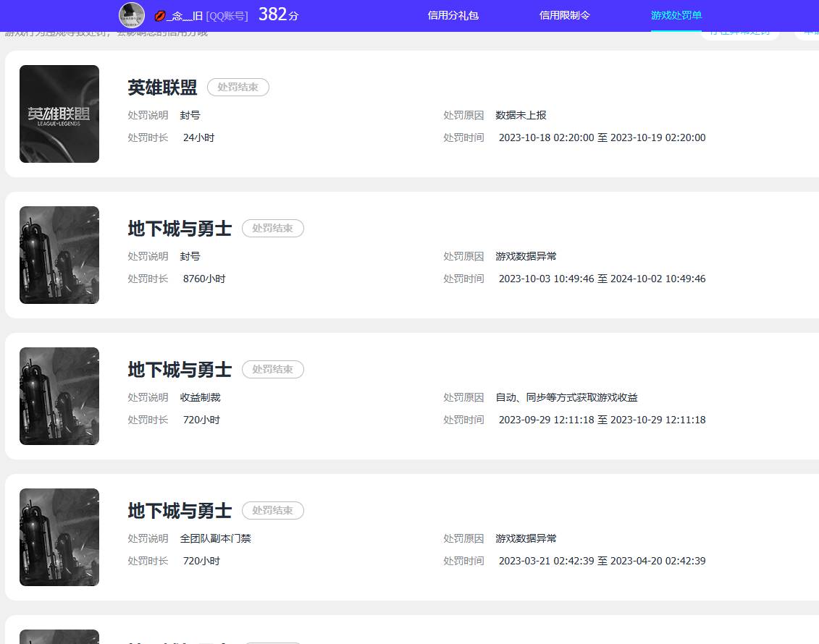Click the 英雄联盟 card title
819x644 pixels.
(x=162, y=88)
